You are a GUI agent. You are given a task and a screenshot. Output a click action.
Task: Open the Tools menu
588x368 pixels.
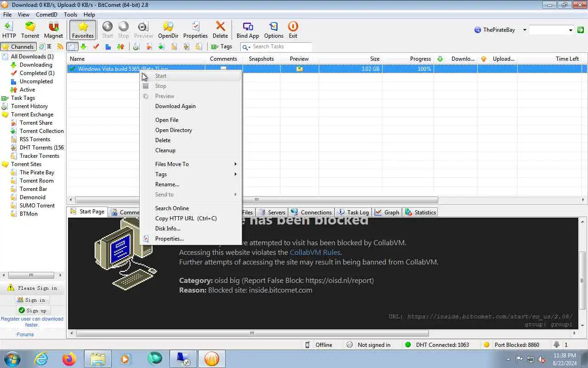click(70, 15)
